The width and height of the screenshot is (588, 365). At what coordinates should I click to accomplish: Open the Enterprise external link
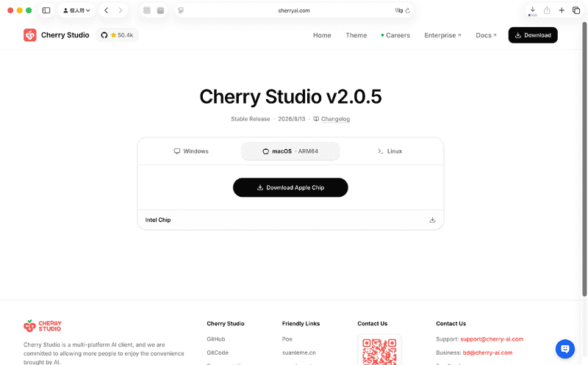[x=442, y=35]
